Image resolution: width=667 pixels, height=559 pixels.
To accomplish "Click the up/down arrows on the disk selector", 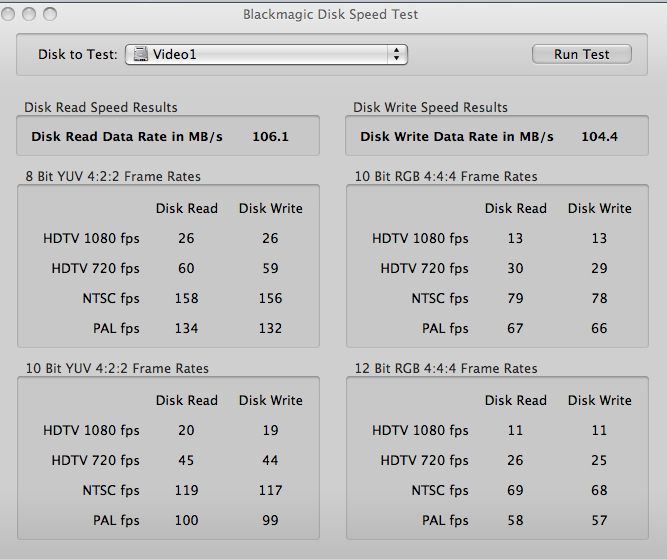I will [397, 54].
